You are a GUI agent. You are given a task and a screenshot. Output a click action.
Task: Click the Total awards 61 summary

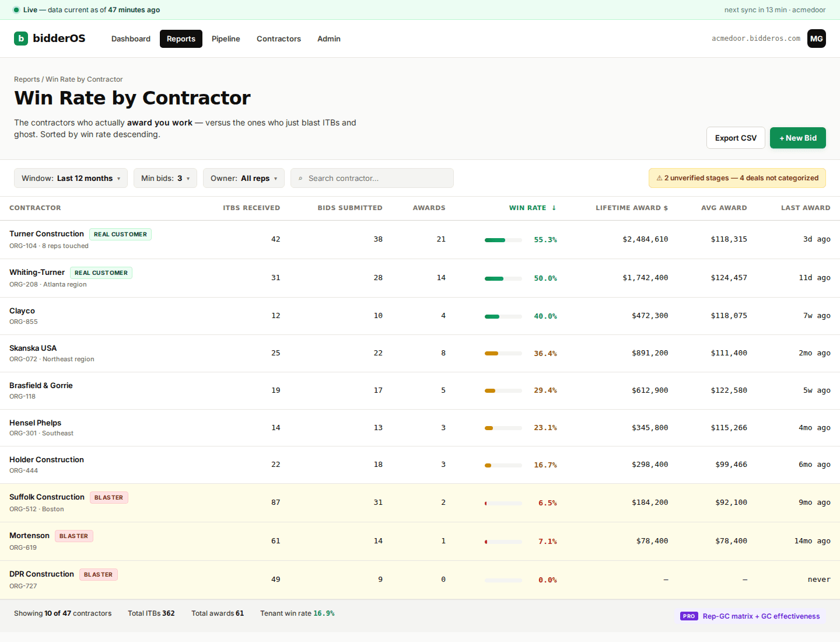click(x=218, y=613)
